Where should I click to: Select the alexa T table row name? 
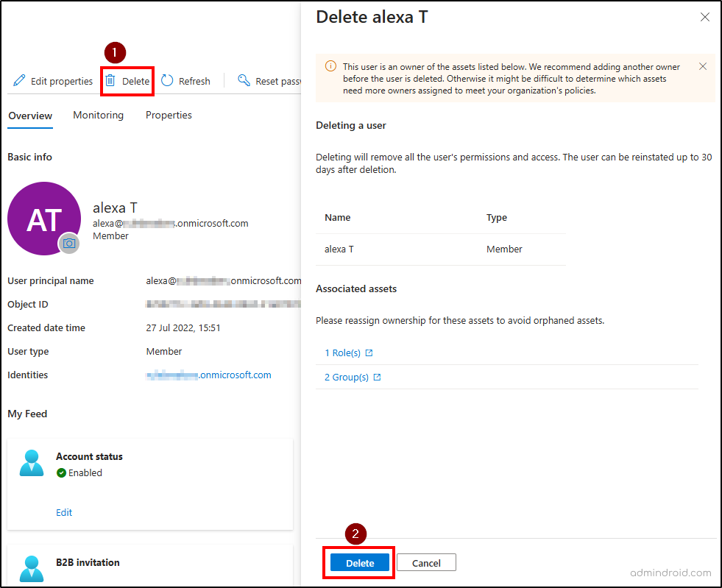click(339, 249)
